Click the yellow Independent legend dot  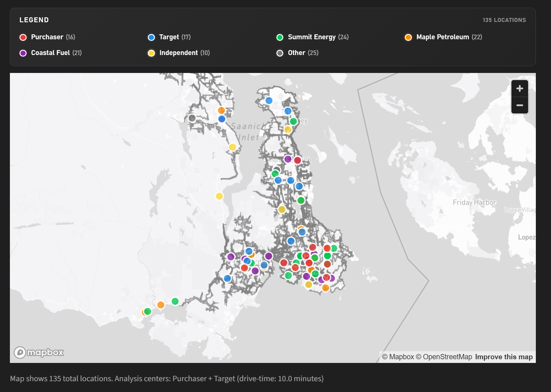coord(151,53)
